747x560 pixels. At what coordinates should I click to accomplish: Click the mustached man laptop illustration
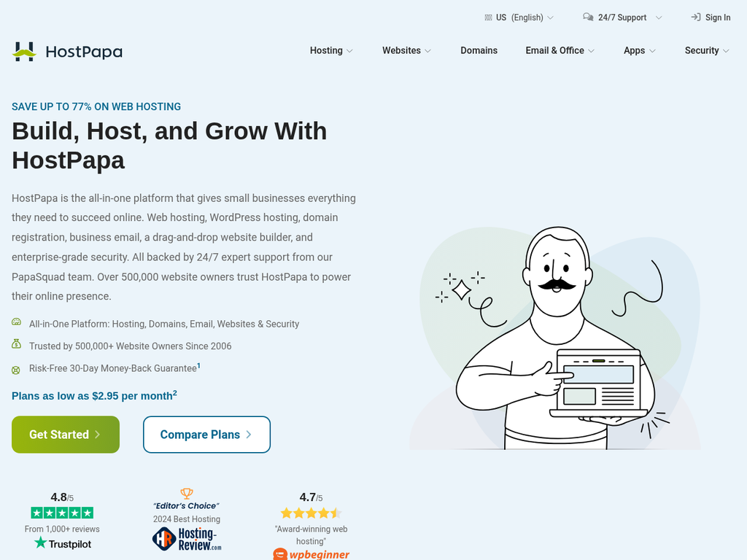(555, 338)
